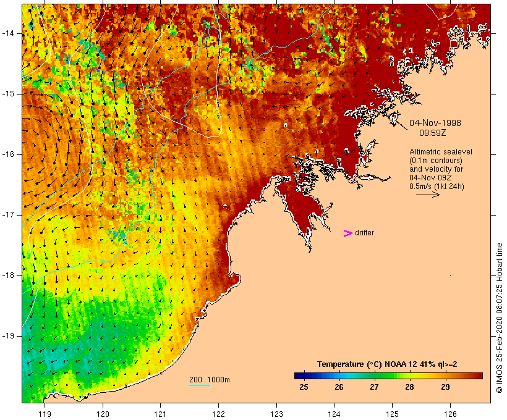Viewport: 507px width, 420px height.
Task: Click the '0.5m/s (1kt 24h)' label
Action: pos(437,187)
